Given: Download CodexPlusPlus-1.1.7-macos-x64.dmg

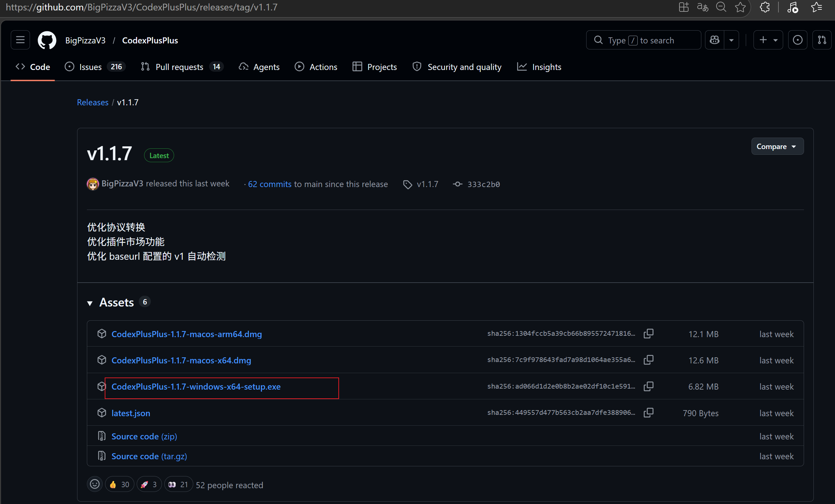Looking at the screenshot, I should (x=181, y=360).
